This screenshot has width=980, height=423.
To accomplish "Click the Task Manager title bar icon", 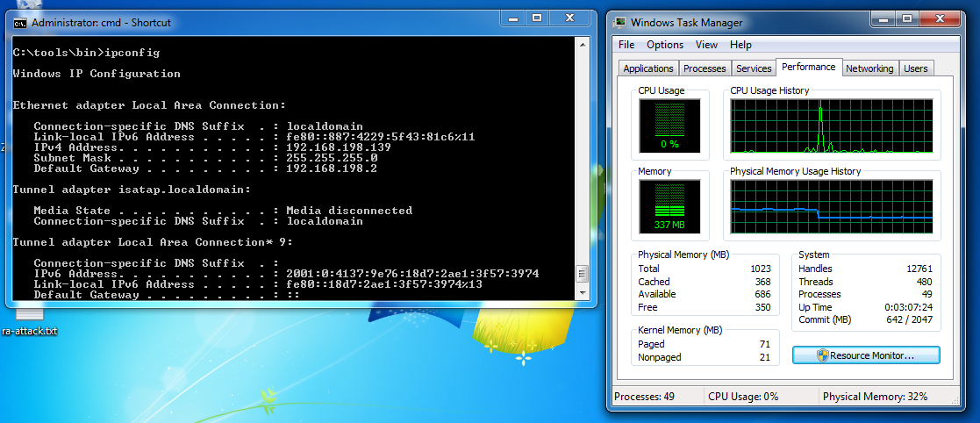I will point(620,23).
